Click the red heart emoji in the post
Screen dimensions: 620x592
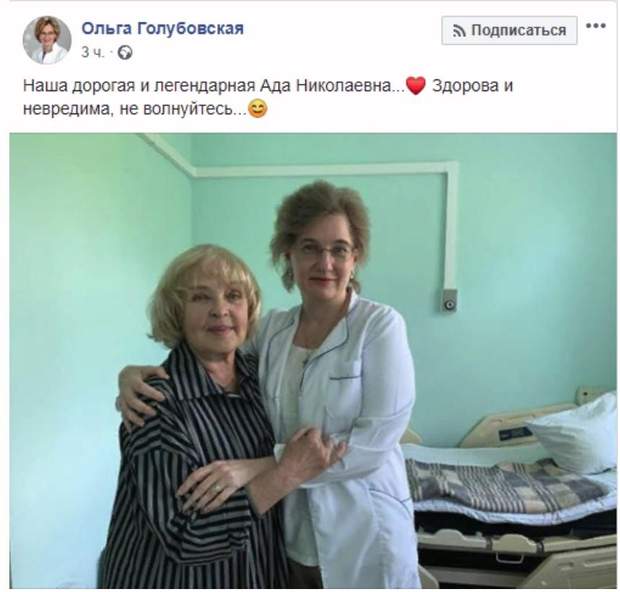(x=416, y=86)
